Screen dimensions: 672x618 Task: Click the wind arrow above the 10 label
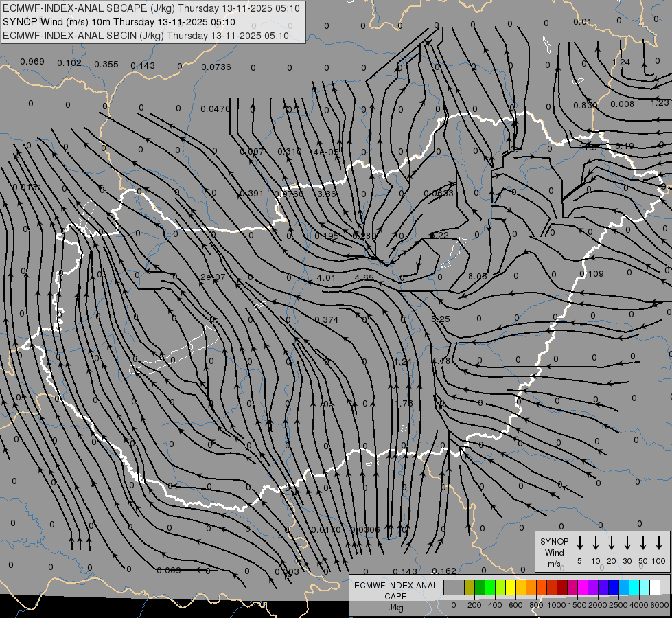pyautogui.click(x=596, y=543)
